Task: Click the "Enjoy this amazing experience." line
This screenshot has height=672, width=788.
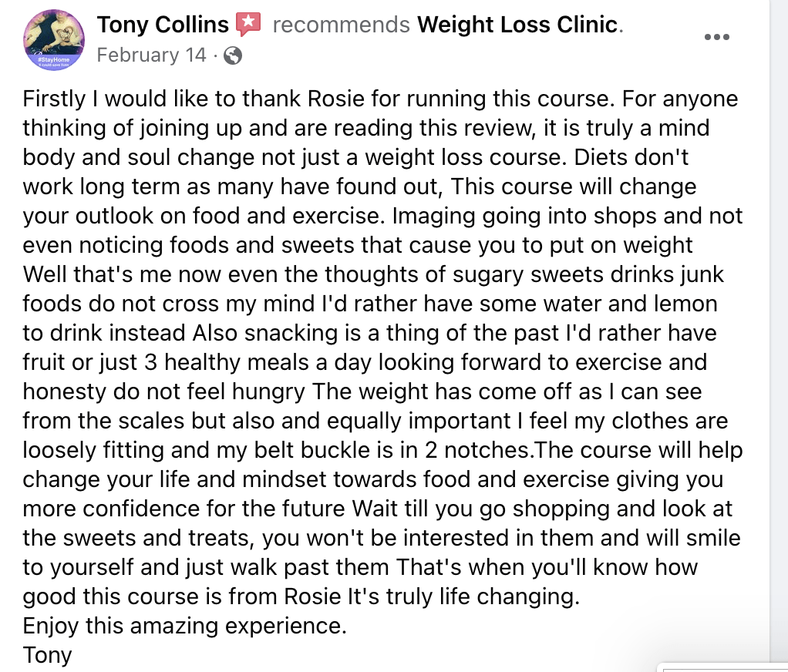Action: pyautogui.click(x=185, y=626)
